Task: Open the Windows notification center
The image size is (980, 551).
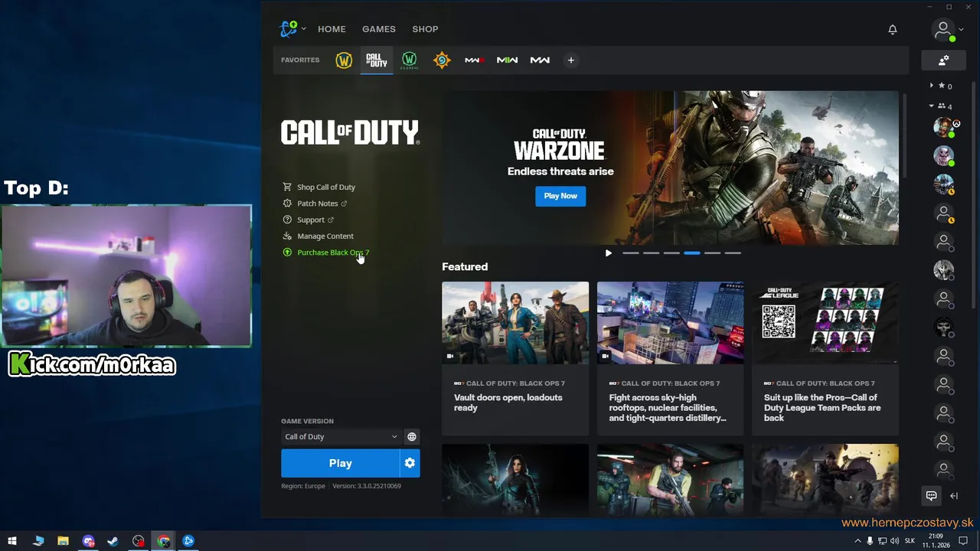Action: (x=963, y=541)
